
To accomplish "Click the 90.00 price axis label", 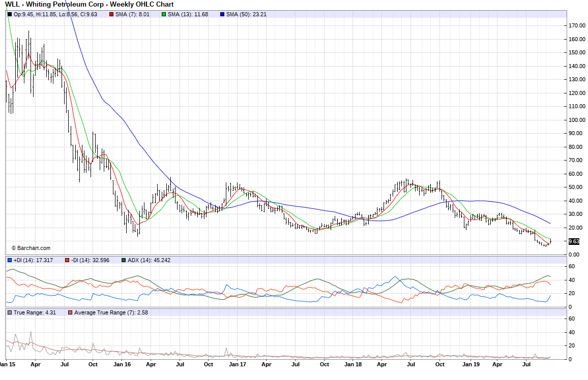I will pyautogui.click(x=577, y=133).
